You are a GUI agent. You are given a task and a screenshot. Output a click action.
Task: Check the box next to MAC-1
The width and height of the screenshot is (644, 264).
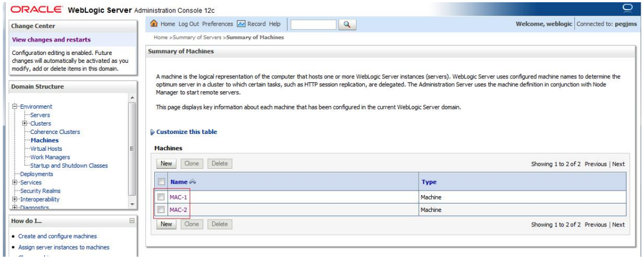point(161,197)
